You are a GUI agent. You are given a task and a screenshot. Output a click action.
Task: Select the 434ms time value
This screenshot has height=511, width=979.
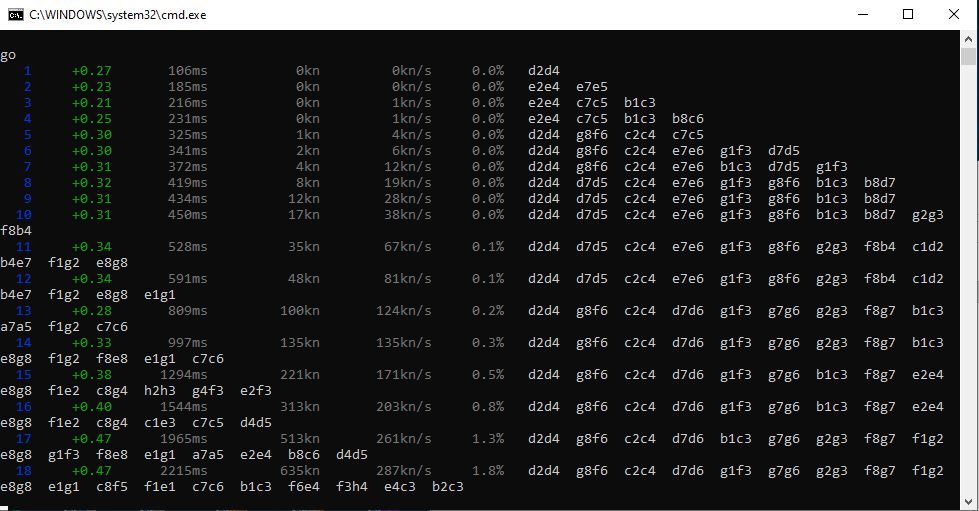[x=187, y=199]
